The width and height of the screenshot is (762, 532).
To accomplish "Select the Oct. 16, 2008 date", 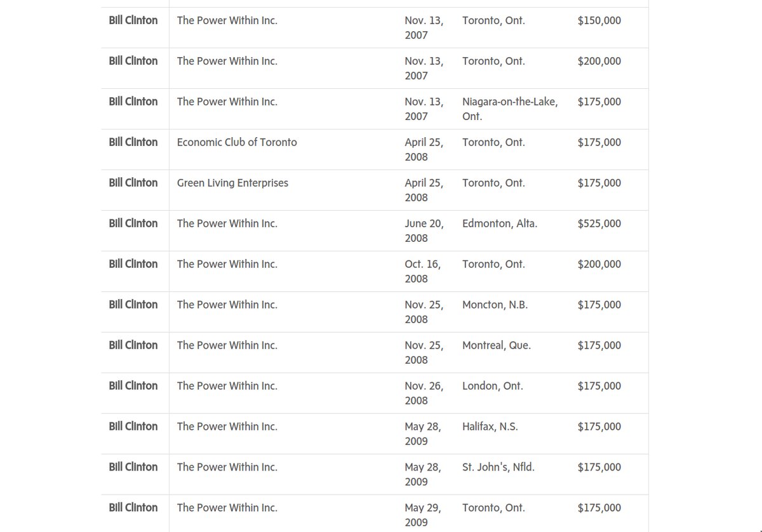I will pos(422,271).
